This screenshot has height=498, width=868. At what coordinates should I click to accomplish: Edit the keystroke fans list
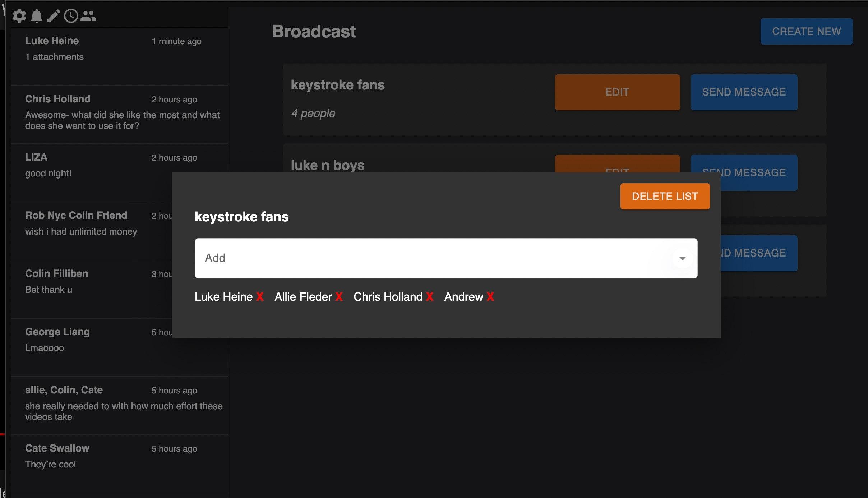(x=617, y=92)
